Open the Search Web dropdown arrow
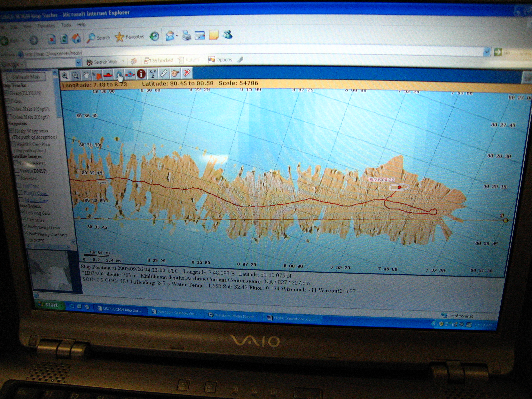The image size is (532, 399). pos(123,61)
